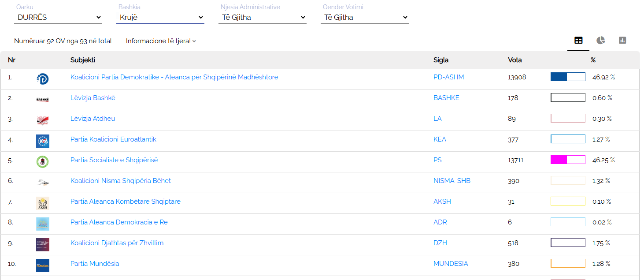
Task: Click AKSH party logo
Action: coord(43,203)
